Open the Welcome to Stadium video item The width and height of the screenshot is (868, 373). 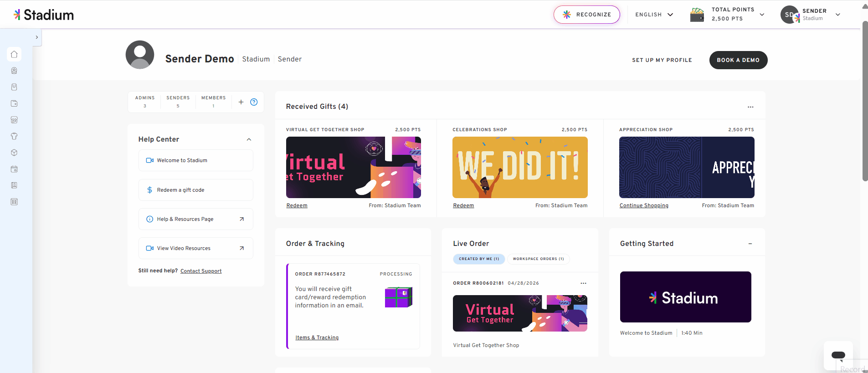tap(196, 160)
